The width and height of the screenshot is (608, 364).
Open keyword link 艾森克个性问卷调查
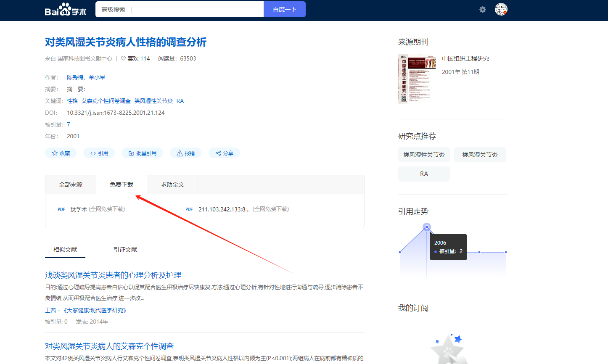click(x=106, y=101)
